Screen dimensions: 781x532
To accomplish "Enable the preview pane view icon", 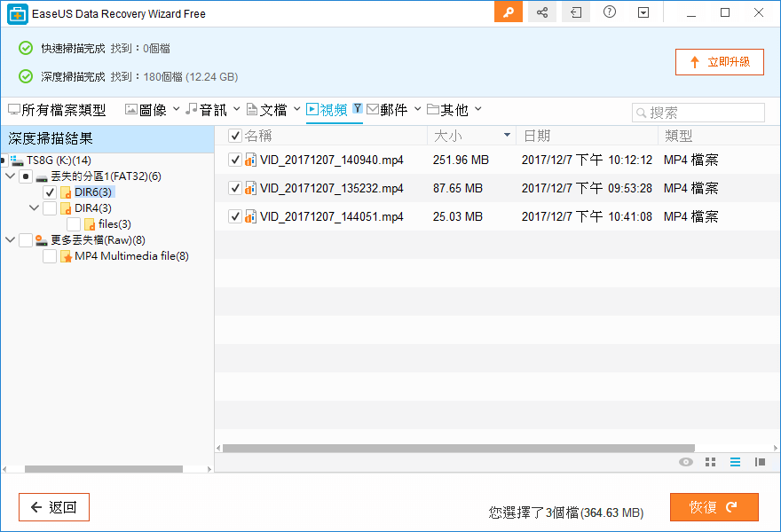I will tap(760, 462).
